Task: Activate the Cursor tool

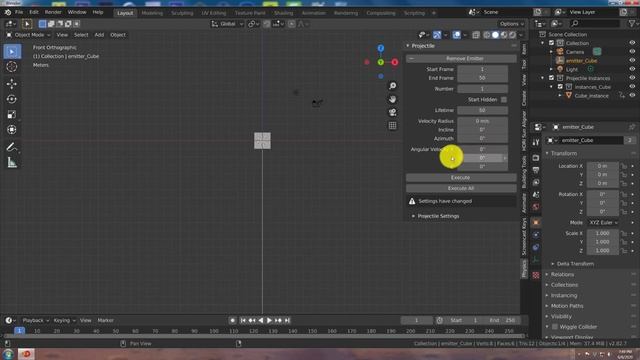Action: (x=12, y=67)
